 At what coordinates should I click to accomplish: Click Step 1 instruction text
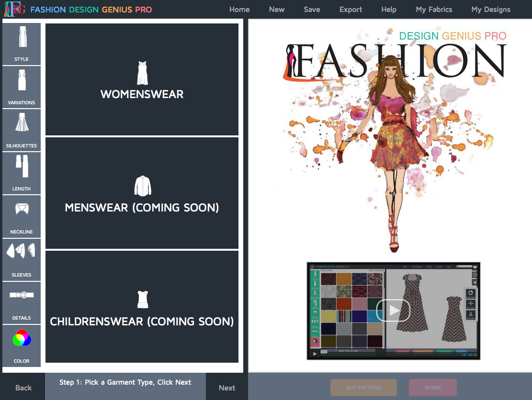(x=125, y=382)
